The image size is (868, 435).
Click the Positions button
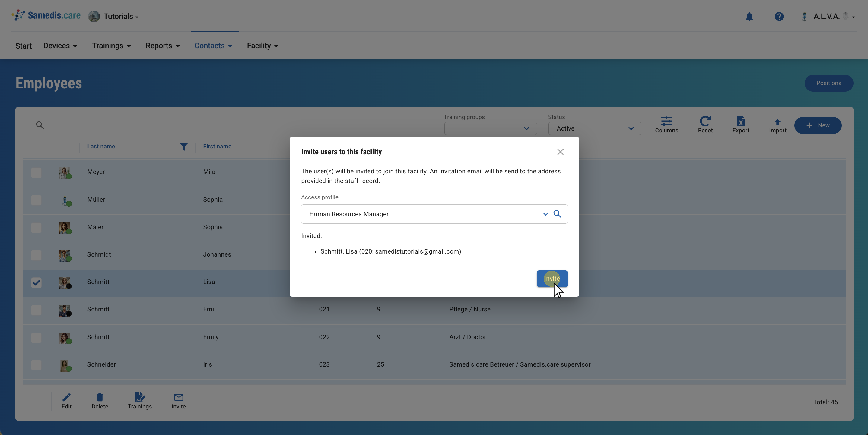click(x=828, y=83)
